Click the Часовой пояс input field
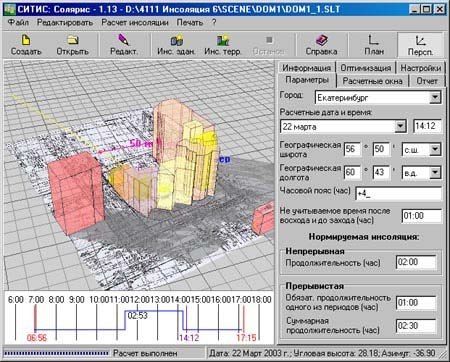Viewport: 450px width, 362px height. pos(399,194)
